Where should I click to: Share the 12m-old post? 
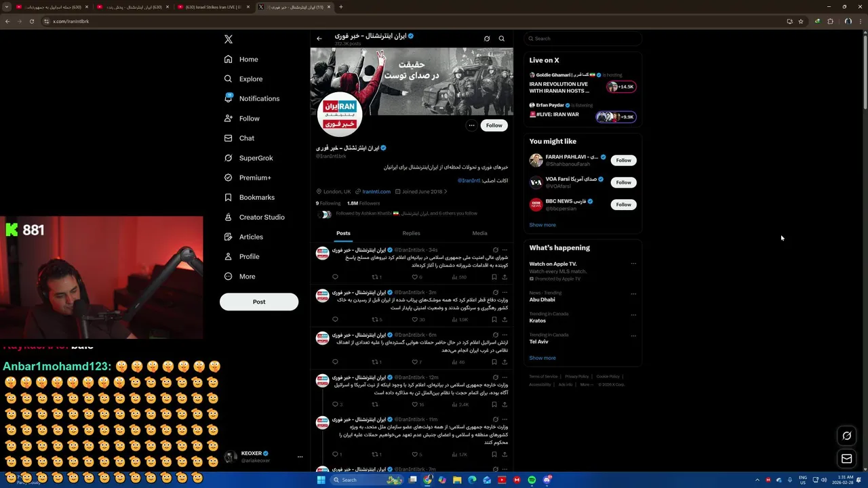pos(505,405)
